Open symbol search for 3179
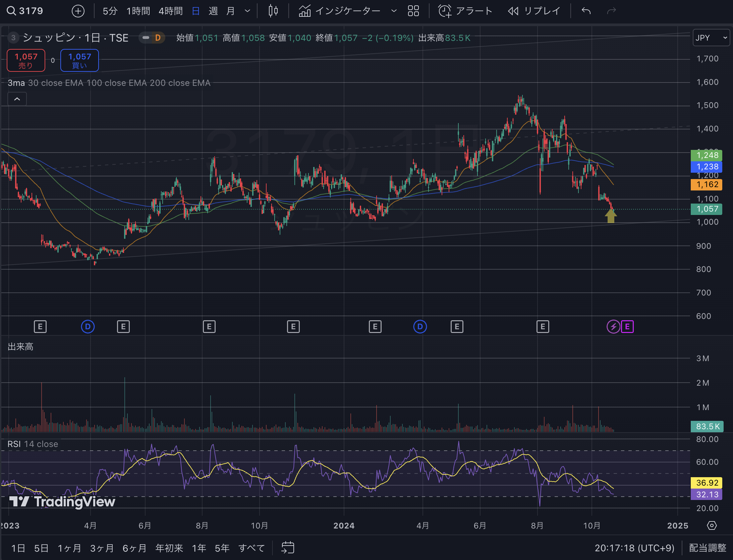The width and height of the screenshot is (733, 560). 25,11
